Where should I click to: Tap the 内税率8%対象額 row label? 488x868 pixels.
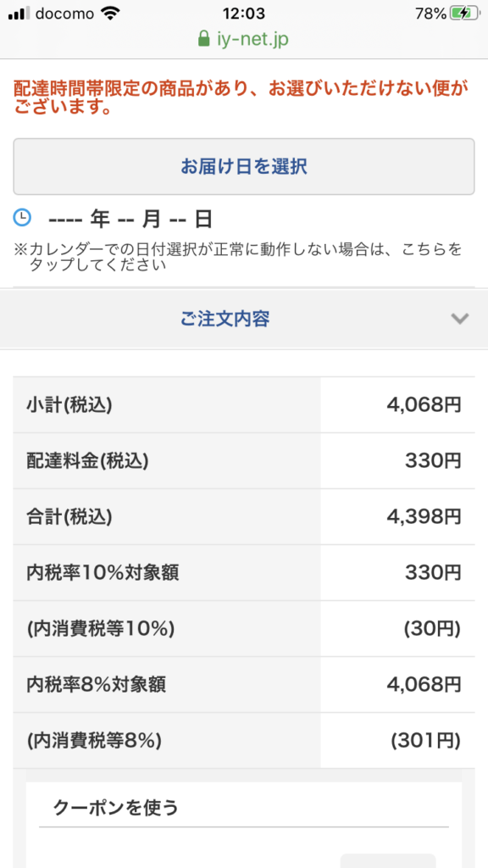97,685
